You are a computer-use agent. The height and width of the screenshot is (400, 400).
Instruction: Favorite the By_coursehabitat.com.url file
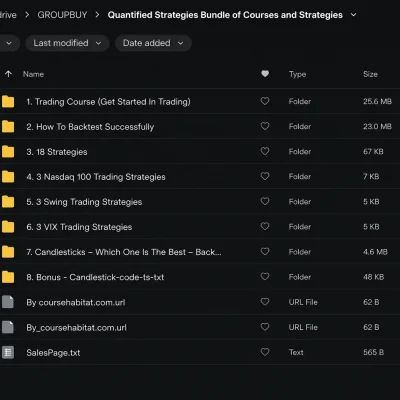[265, 327]
